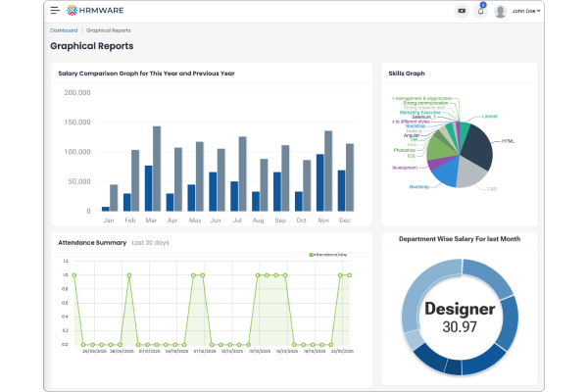This screenshot has width=588, height=392.
Task: Click the HRMWARE logo
Action: 97,11
